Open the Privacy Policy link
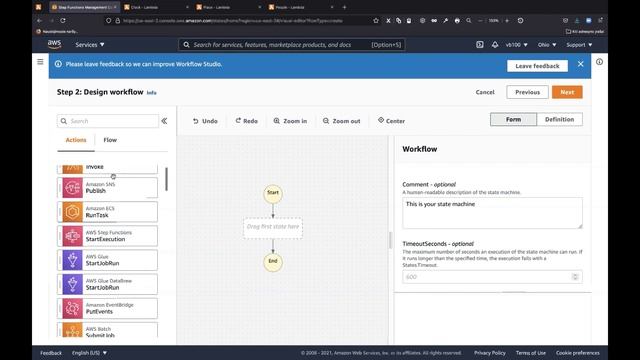Image resolution: width=640 pixels, height=360 pixels. click(x=490, y=353)
